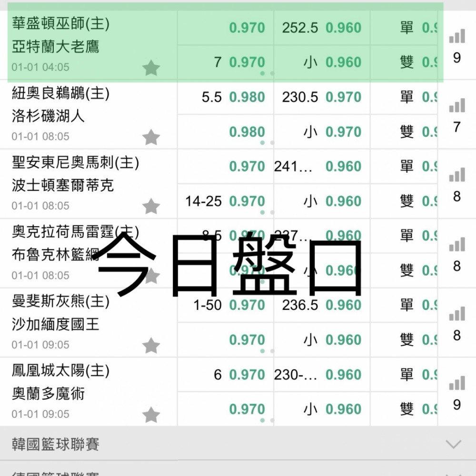Bet 雙 on 曼斐斯灰熊 vs 沙加緬度國王
Viewport: 476px width, 476px height.
tap(404, 340)
